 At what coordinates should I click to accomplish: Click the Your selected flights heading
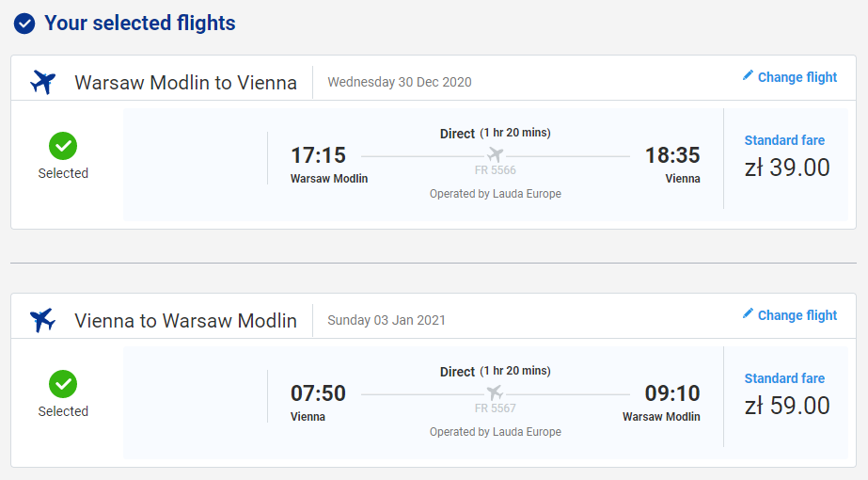pyautogui.click(x=140, y=24)
